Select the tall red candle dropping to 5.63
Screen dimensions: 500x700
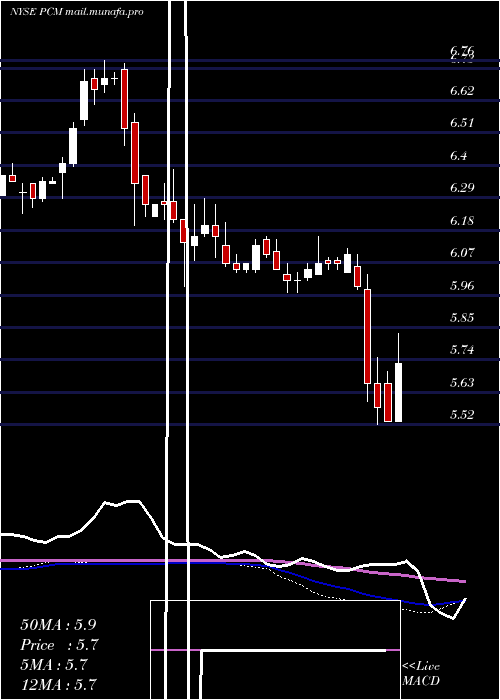click(x=367, y=336)
